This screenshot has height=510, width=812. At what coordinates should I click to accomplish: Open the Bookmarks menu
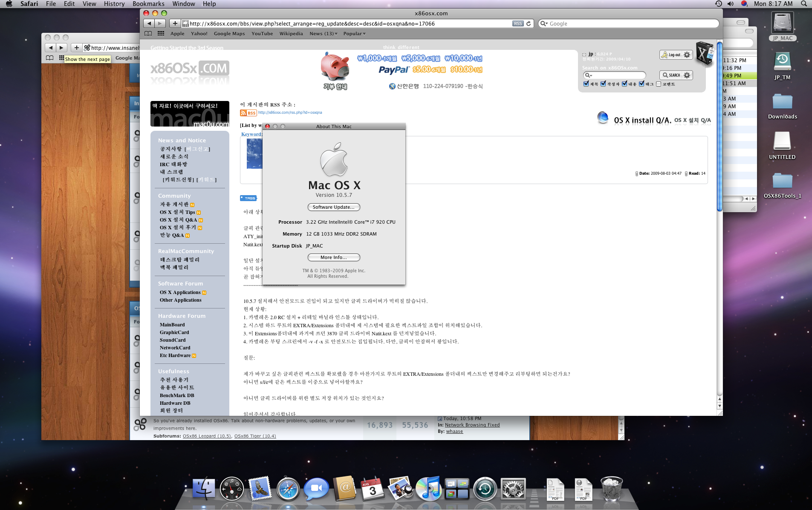[148, 4]
